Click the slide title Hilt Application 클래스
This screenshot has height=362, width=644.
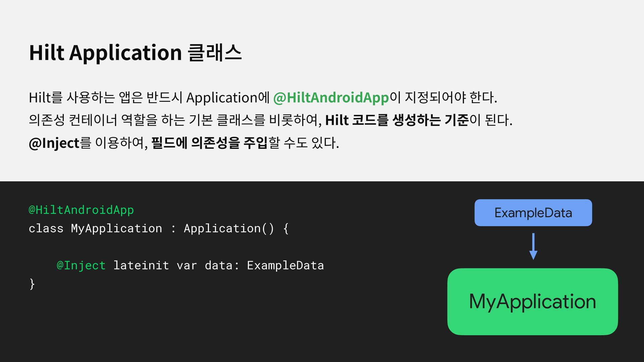click(135, 53)
